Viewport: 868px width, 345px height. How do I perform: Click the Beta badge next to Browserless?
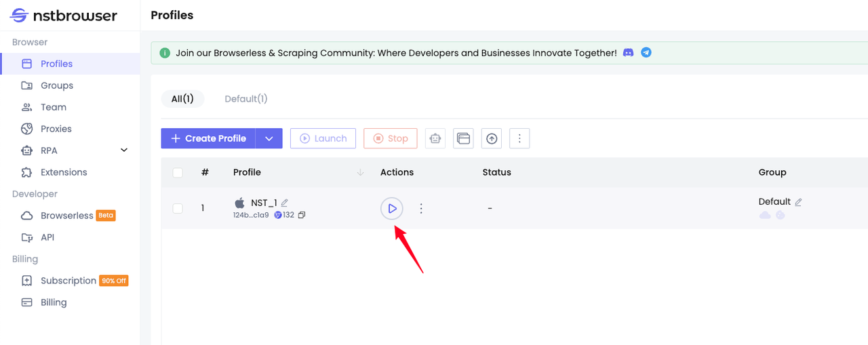106,216
